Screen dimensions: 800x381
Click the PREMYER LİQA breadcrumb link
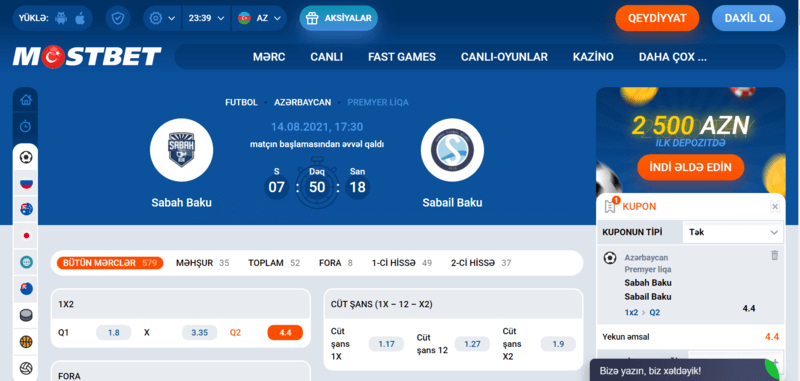tap(378, 103)
